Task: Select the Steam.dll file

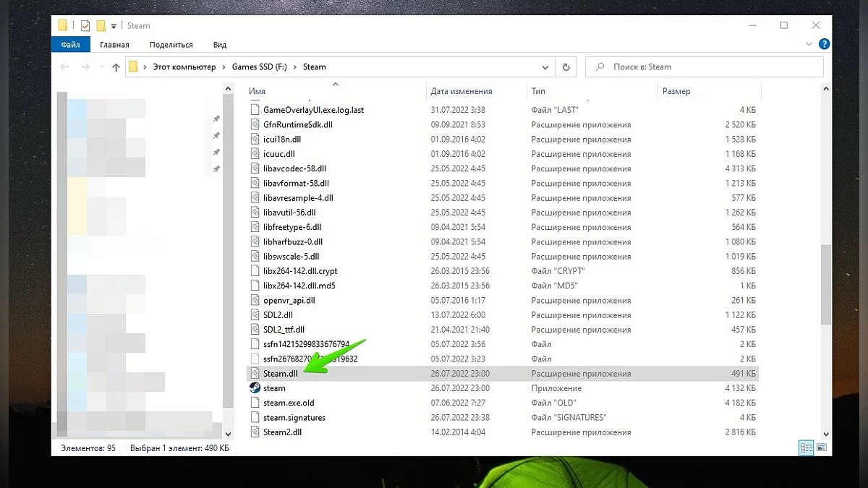Action: 281,374
